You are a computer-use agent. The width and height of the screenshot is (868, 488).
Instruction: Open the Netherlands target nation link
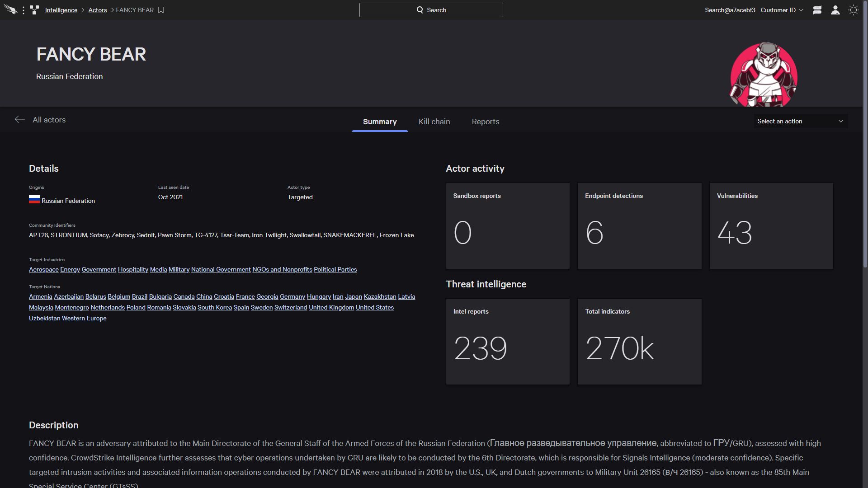coord(108,307)
